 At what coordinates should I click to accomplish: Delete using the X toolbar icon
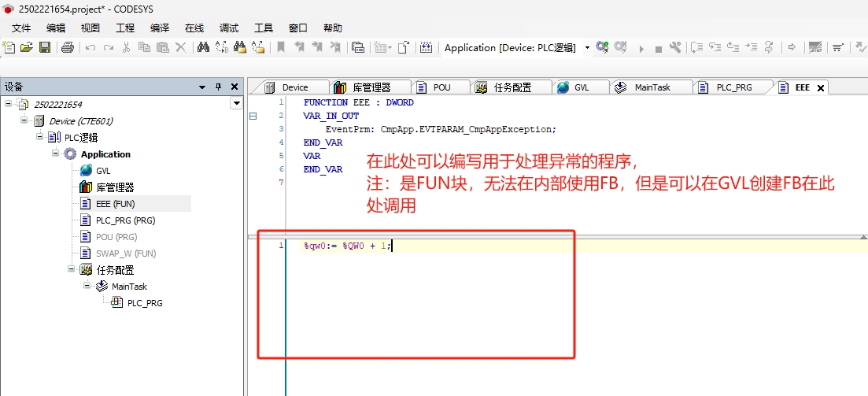[180, 48]
